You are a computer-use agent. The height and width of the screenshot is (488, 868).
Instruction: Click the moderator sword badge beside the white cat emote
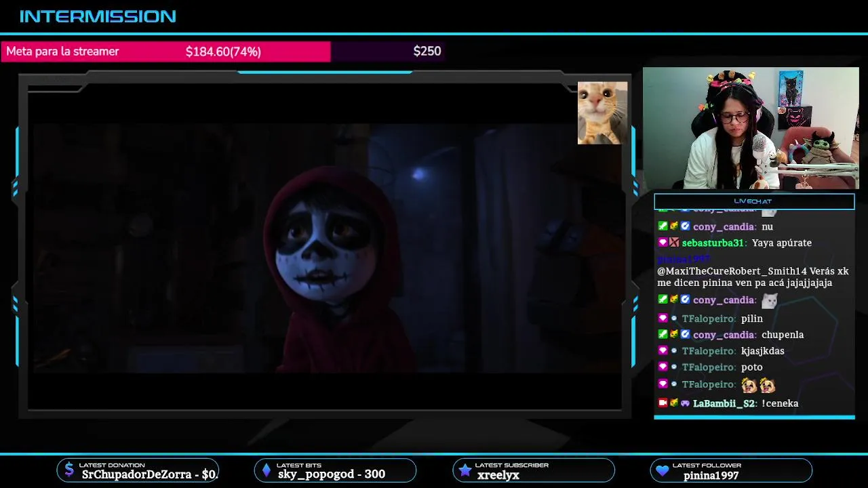(x=663, y=300)
